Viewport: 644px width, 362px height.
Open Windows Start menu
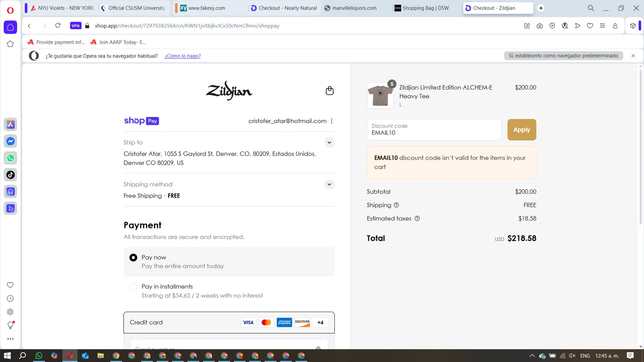click(x=7, y=356)
